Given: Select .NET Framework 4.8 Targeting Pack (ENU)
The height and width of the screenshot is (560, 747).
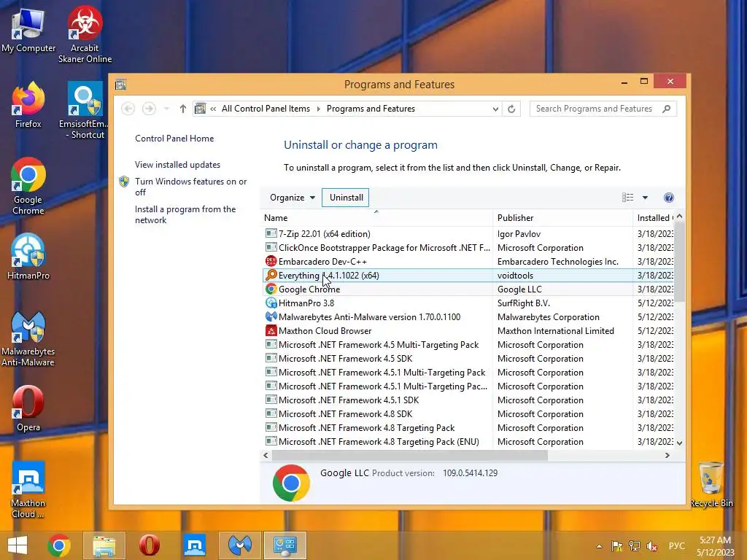Looking at the screenshot, I should tap(468, 441).
